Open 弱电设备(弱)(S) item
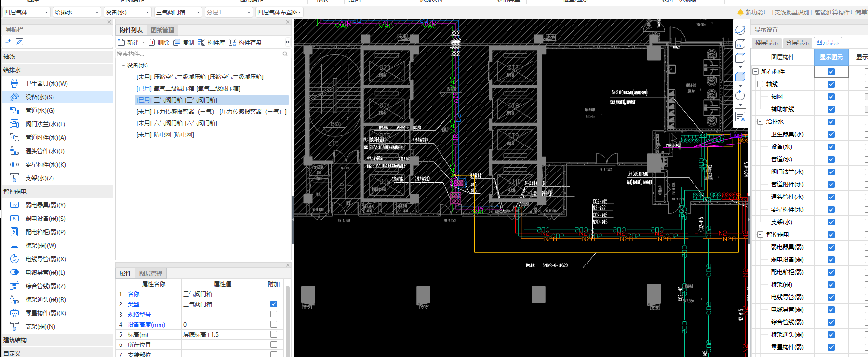The height and width of the screenshot is (357, 868). (45, 218)
